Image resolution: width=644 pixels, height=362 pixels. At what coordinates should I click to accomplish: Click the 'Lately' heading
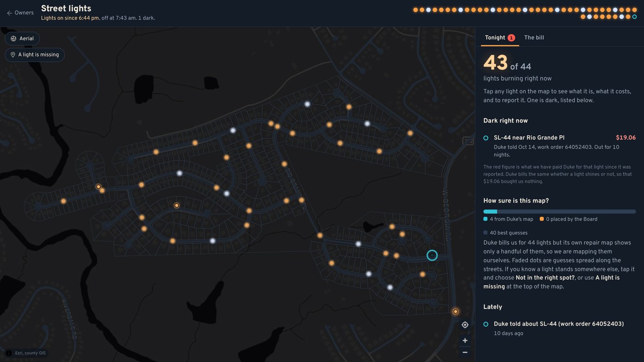[493, 307]
